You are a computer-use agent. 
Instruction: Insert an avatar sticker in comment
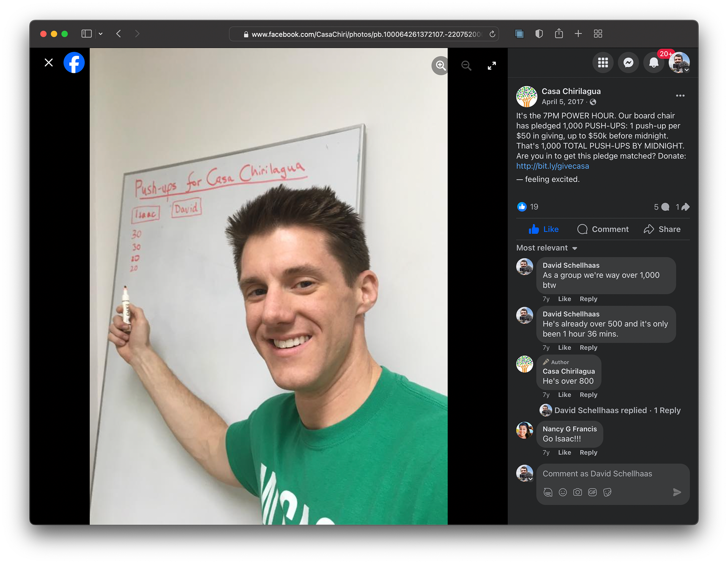pyautogui.click(x=548, y=493)
